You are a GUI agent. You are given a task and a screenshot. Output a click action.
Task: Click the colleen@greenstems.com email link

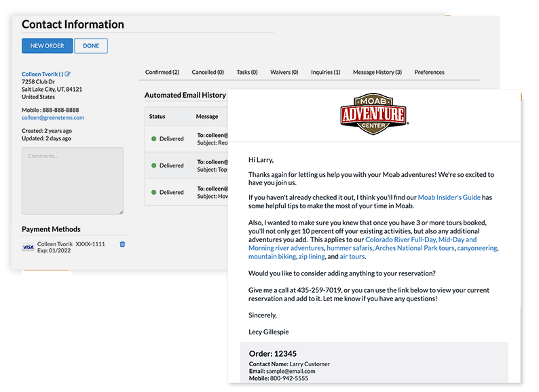tap(53, 117)
